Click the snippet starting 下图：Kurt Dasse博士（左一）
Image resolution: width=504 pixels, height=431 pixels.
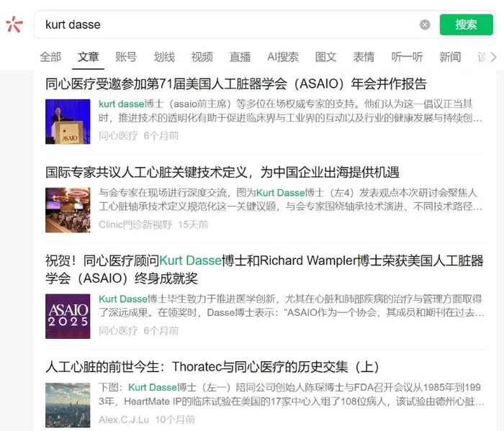click(291, 394)
